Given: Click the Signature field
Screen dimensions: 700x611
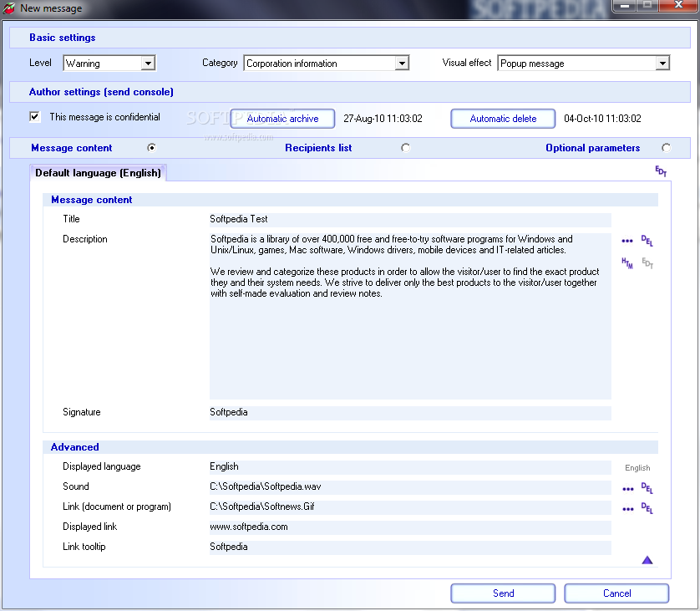Looking at the screenshot, I should (x=410, y=413).
